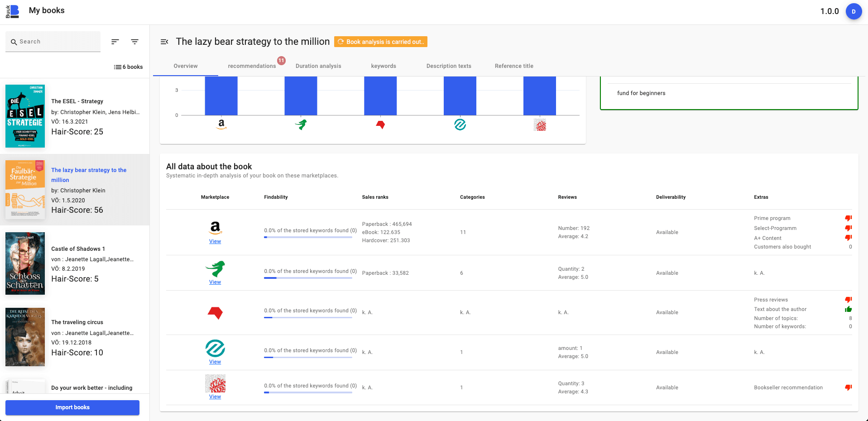Image resolution: width=868 pixels, height=421 pixels.
Task: Click 'Paperback : 33,582' sales rank
Action: click(x=385, y=273)
